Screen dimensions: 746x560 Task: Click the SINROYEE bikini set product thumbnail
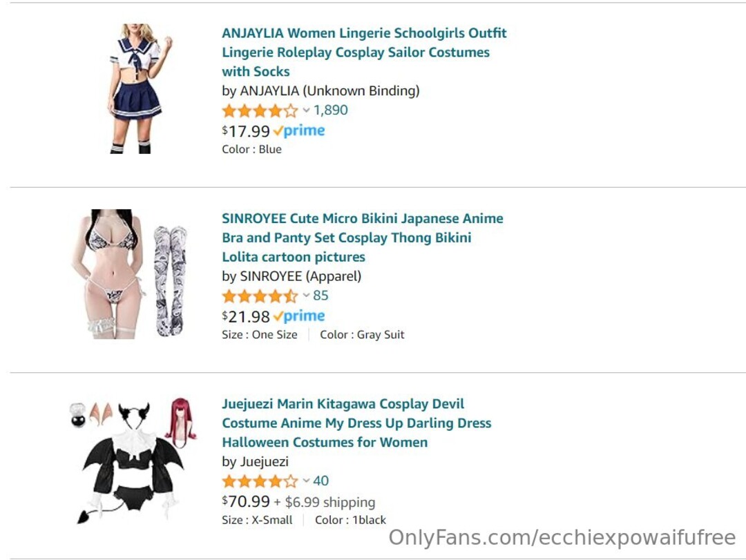(130, 273)
